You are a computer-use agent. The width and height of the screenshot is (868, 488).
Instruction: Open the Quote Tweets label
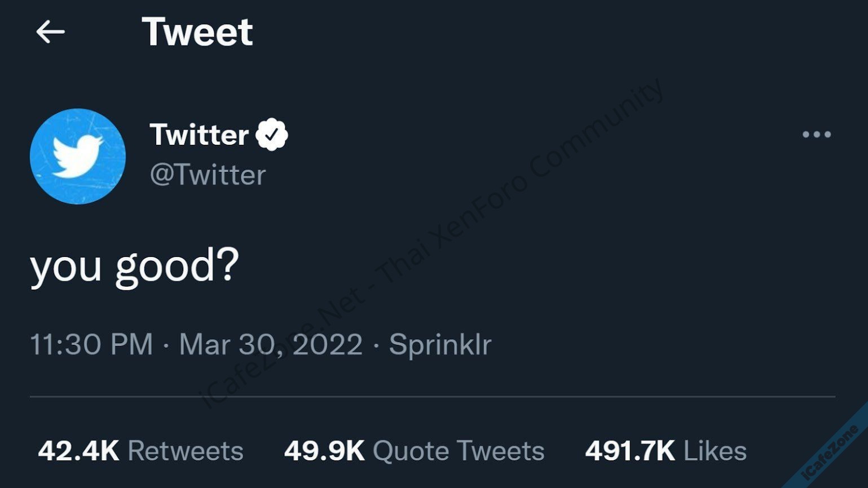459,451
